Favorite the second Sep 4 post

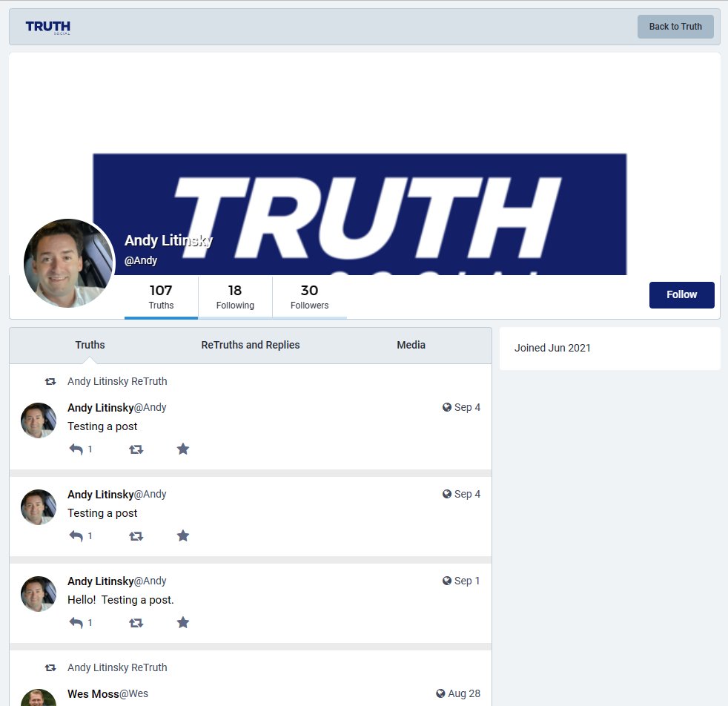click(x=183, y=536)
